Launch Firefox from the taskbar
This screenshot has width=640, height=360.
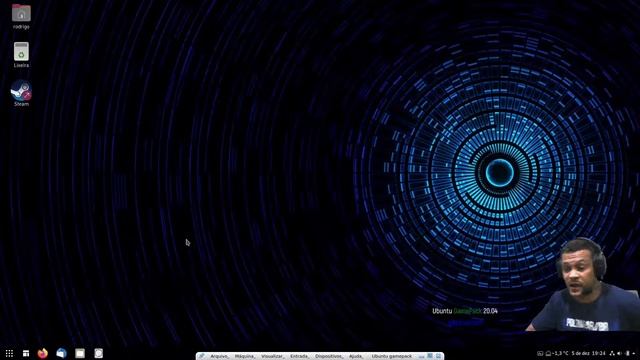(x=42, y=353)
